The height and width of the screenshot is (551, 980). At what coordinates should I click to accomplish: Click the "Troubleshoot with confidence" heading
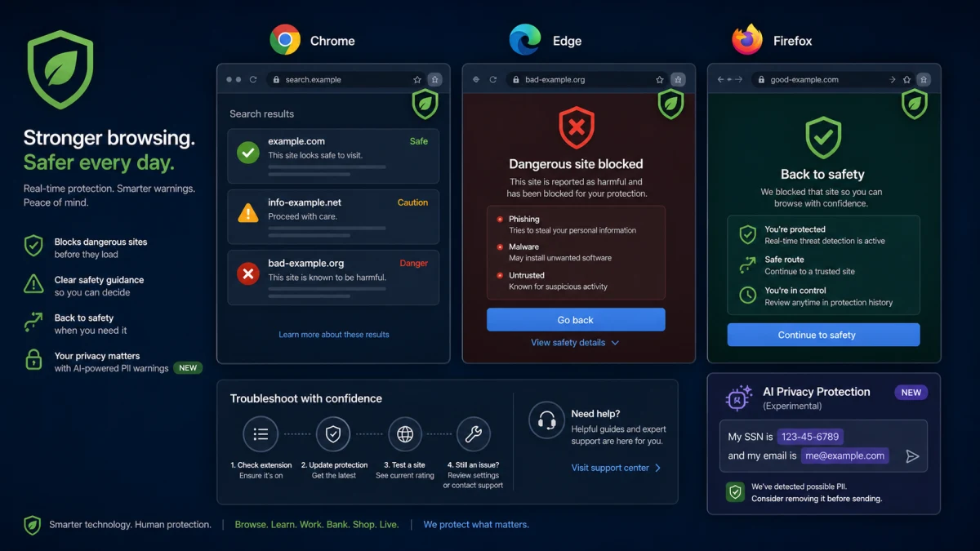(x=305, y=399)
